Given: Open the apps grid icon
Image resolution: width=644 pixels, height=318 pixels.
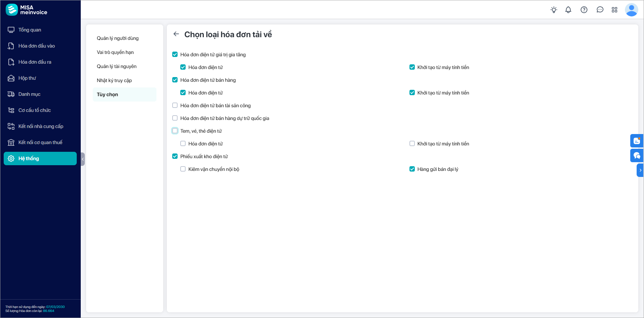Looking at the screenshot, I should tap(615, 10).
